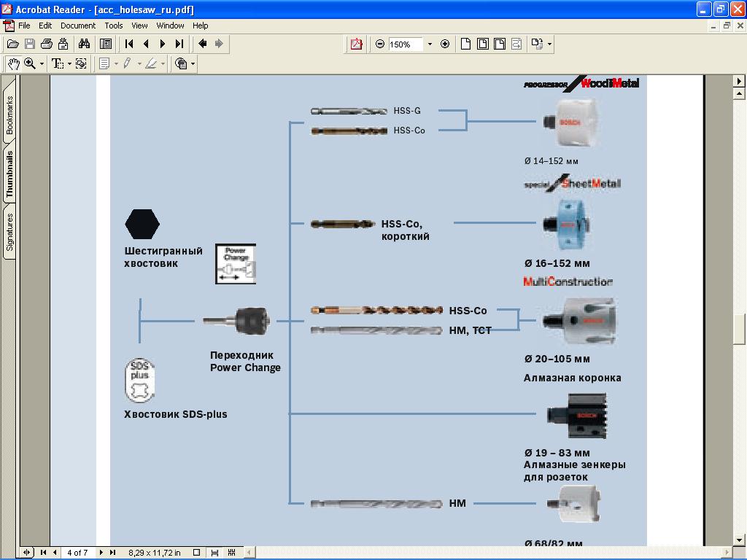This screenshot has width=747, height=560.
Task: Set Fit in Window page view
Action: pyautogui.click(x=483, y=44)
